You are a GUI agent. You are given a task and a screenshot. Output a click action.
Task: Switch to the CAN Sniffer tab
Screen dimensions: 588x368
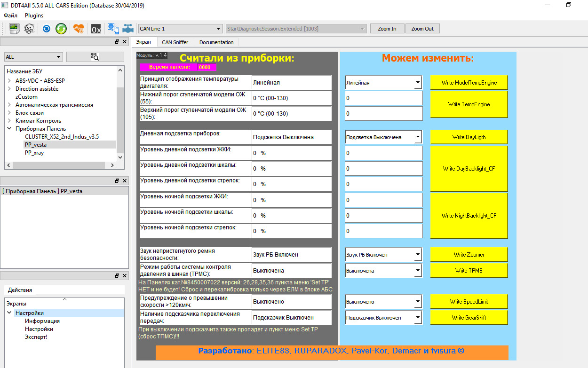point(175,42)
